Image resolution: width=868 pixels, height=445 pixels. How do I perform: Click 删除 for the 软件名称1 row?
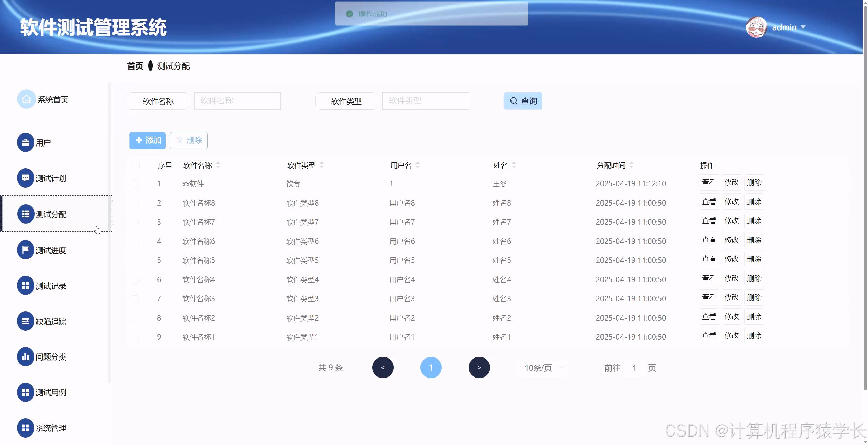754,336
